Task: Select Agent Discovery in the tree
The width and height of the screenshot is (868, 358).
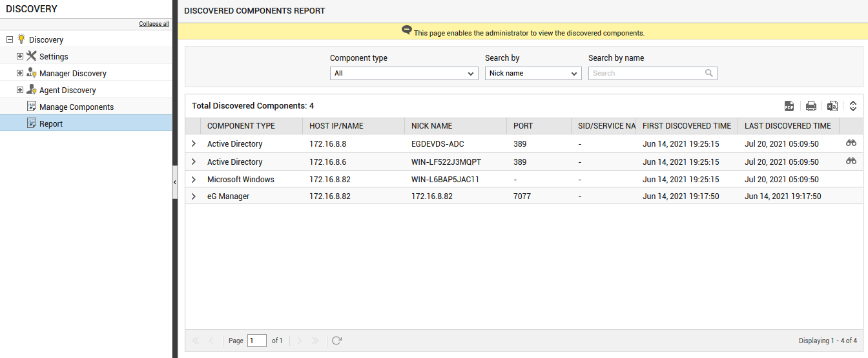Action: [68, 90]
